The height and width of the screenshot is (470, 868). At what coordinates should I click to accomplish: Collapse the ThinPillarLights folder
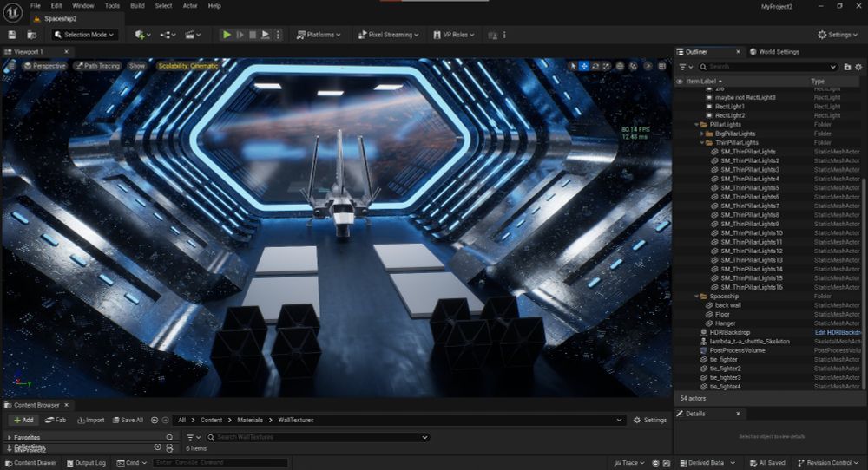(702, 142)
